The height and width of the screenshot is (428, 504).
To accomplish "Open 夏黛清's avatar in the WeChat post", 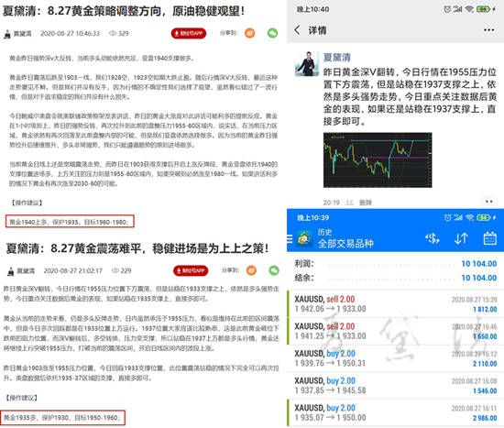I will 306,64.
